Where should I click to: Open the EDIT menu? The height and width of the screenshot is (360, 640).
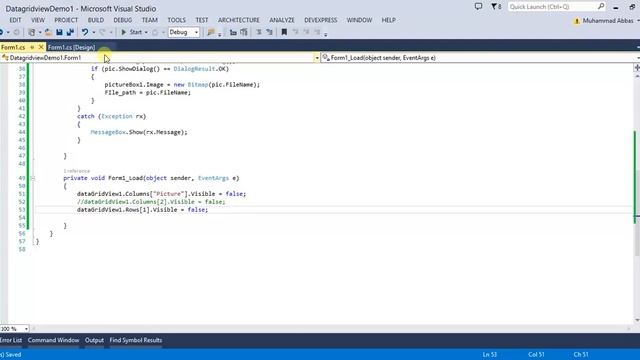click(x=15, y=20)
